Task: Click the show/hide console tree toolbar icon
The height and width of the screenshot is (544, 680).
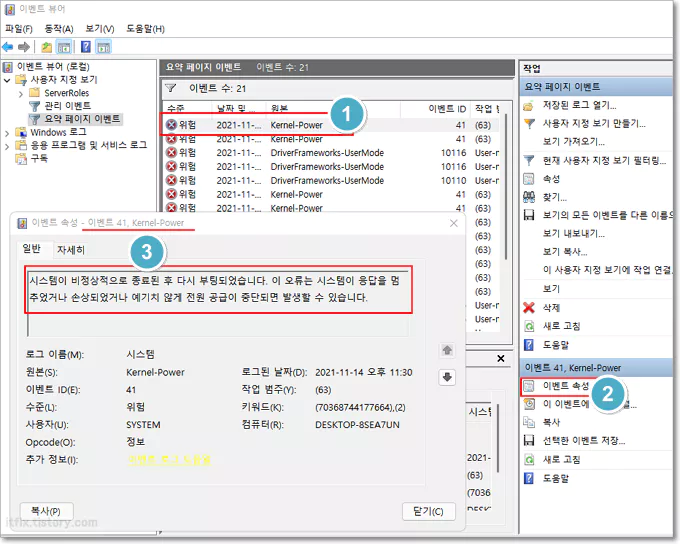Action: [64, 47]
